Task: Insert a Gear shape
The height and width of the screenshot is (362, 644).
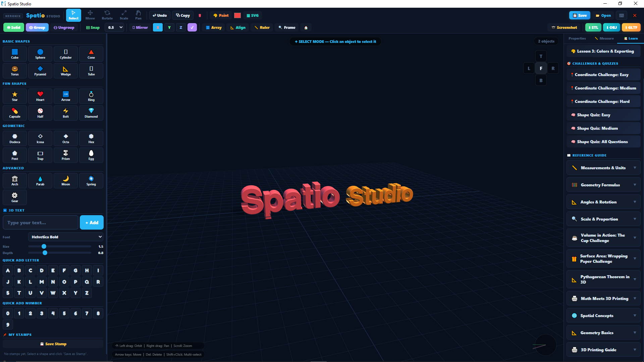Action: (14, 197)
